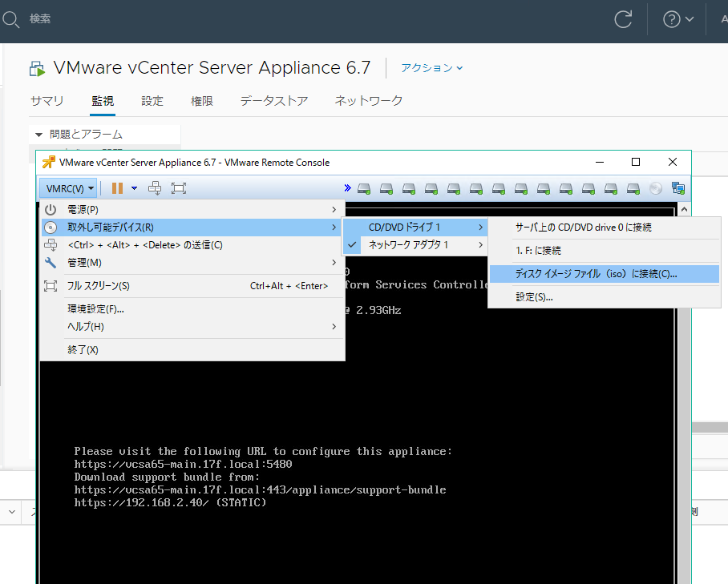The image size is (728, 584).
Task: Switch to the 権限 tab
Action: (202, 101)
